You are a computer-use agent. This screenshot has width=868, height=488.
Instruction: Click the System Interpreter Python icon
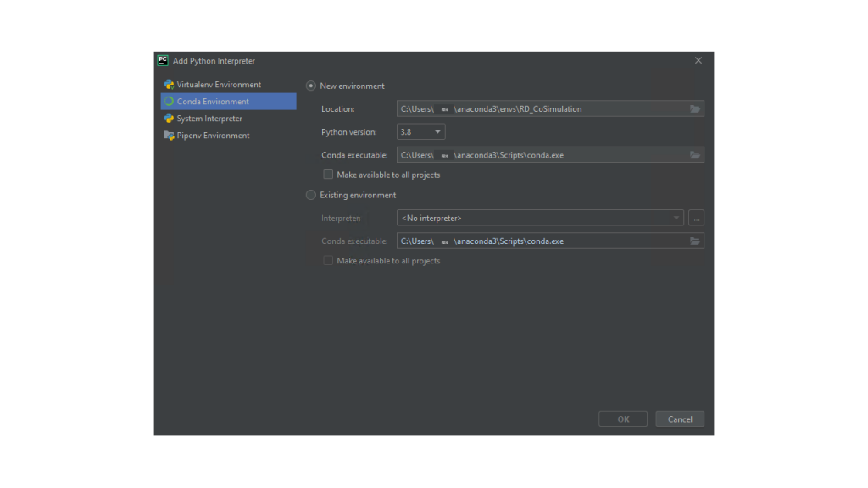pyautogui.click(x=170, y=119)
